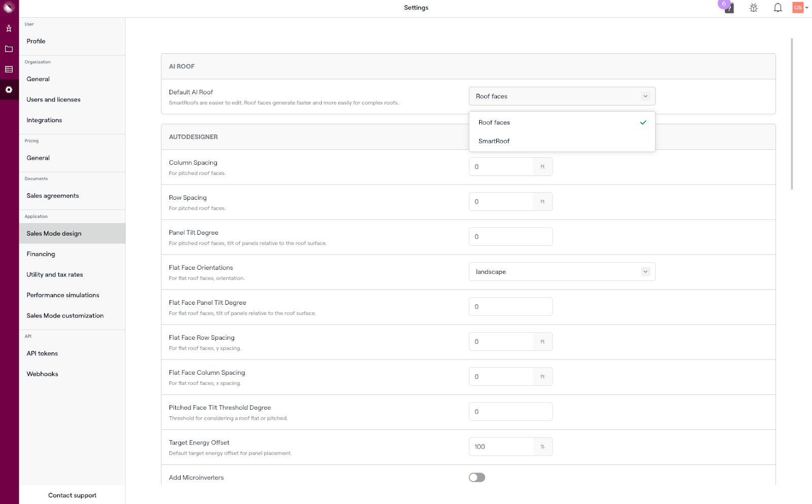812x504 pixels.
Task: Select the Roof faces option in list
Action: point(494,123)
